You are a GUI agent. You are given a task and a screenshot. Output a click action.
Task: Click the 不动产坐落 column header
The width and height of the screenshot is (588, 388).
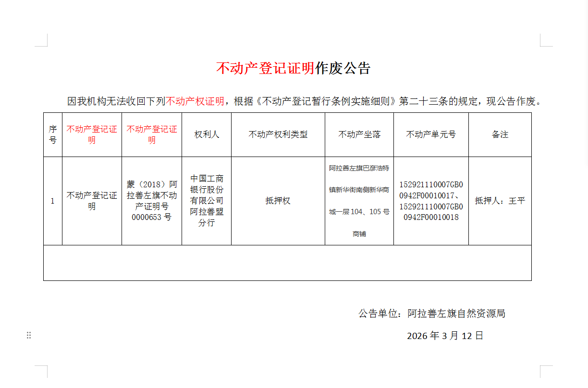tap(359, 134)
